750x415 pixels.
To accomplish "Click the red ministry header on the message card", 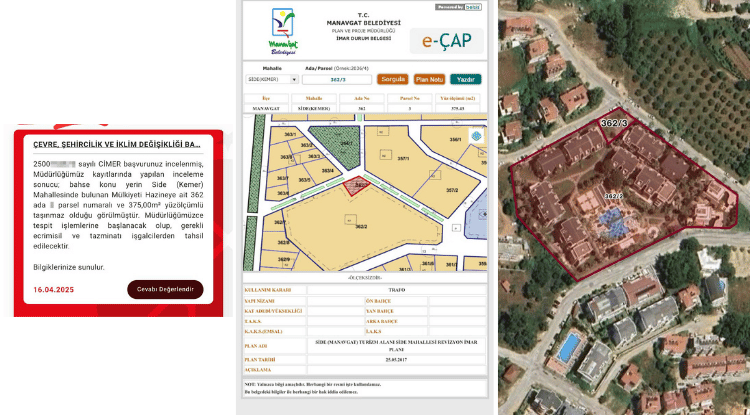I will [116, 144].
